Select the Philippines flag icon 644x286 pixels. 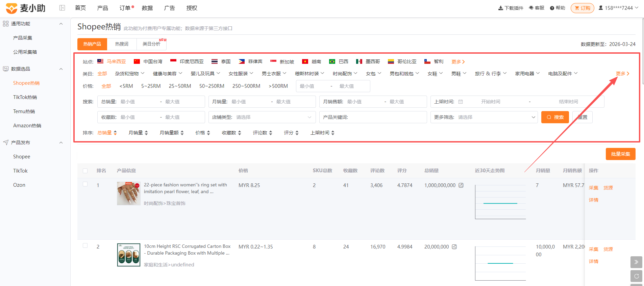242,61
